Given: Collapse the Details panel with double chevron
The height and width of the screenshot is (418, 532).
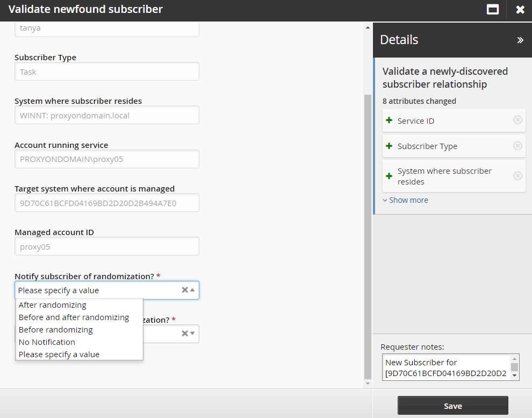Looking at the screenshot, I should click(x=520, y=40).
